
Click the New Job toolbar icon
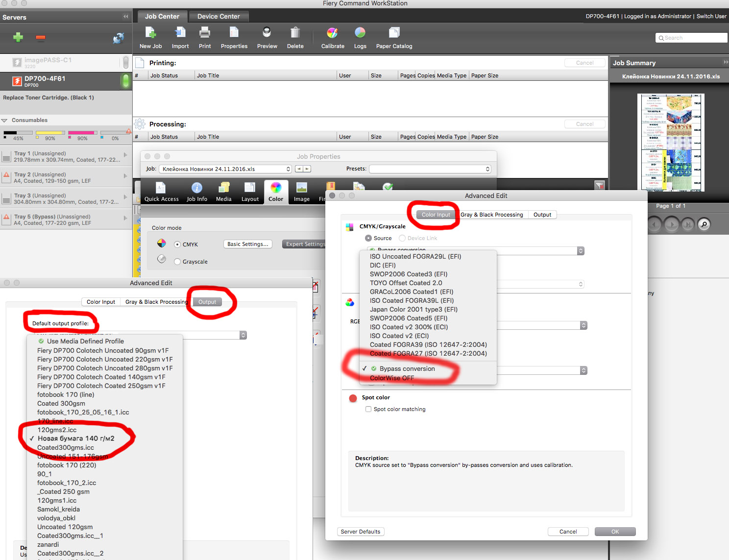pos(150,33)
